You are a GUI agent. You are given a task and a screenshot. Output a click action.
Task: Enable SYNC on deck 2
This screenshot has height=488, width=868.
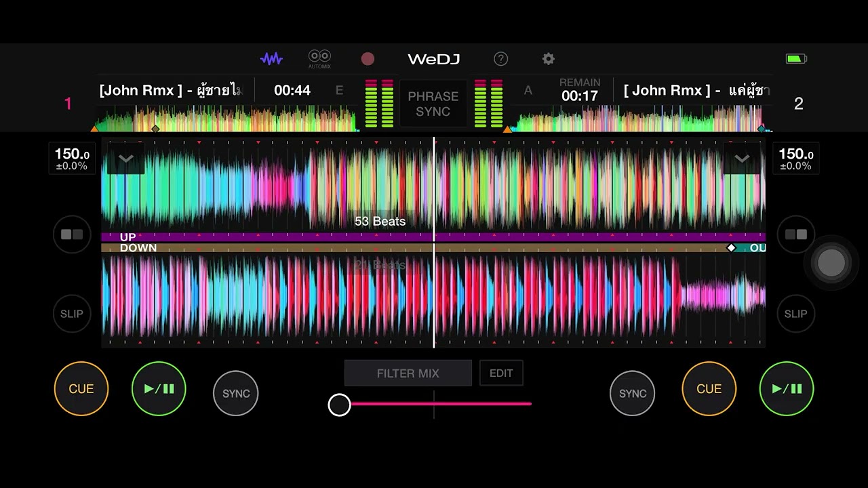[x=633, y=393]
